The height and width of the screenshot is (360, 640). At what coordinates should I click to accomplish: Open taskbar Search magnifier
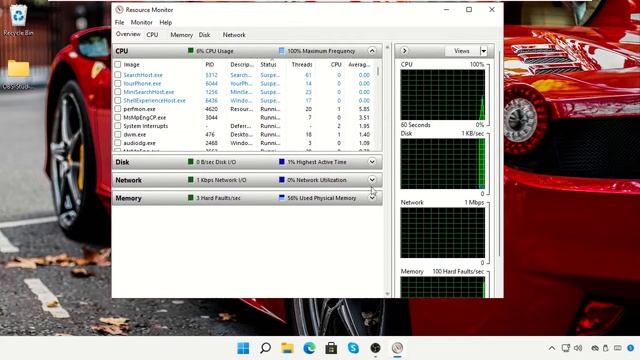click(265, 348)
